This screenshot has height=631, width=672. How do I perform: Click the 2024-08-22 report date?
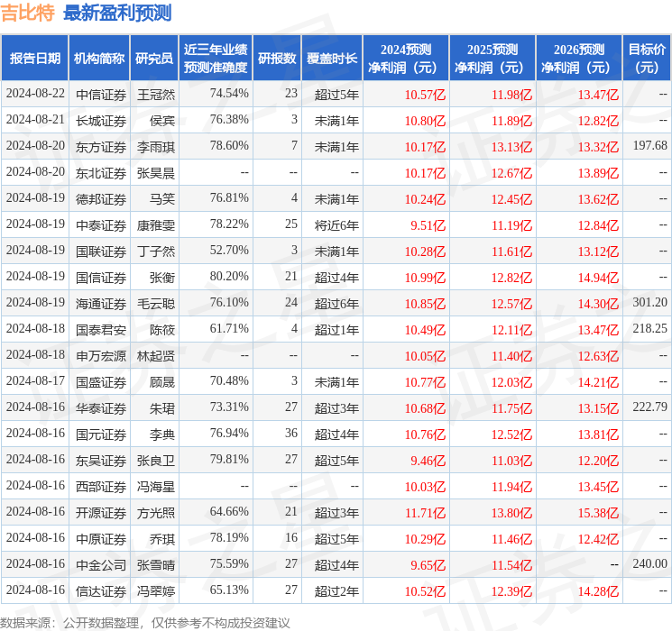(35, 94)
